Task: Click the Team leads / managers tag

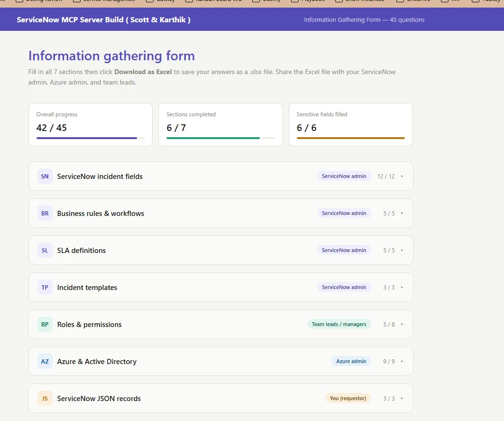Action: pyautogui.click(x=339, y=324)
